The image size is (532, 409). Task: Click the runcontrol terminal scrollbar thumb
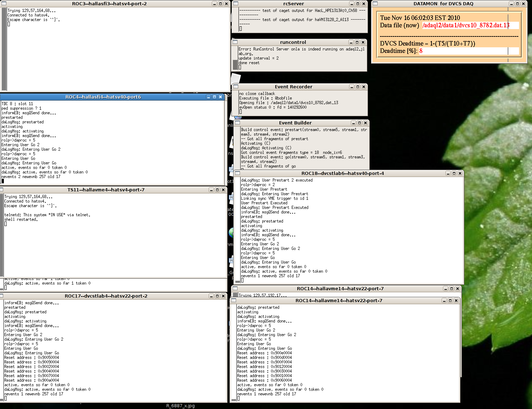click(235, 65)
